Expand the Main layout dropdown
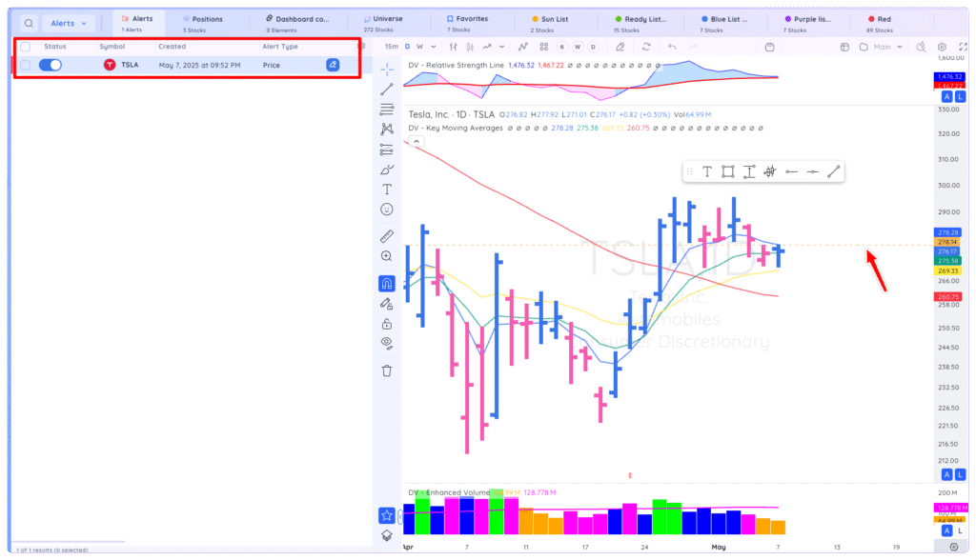This screenshot has width=976, height=560. click(x=887, y=47)
